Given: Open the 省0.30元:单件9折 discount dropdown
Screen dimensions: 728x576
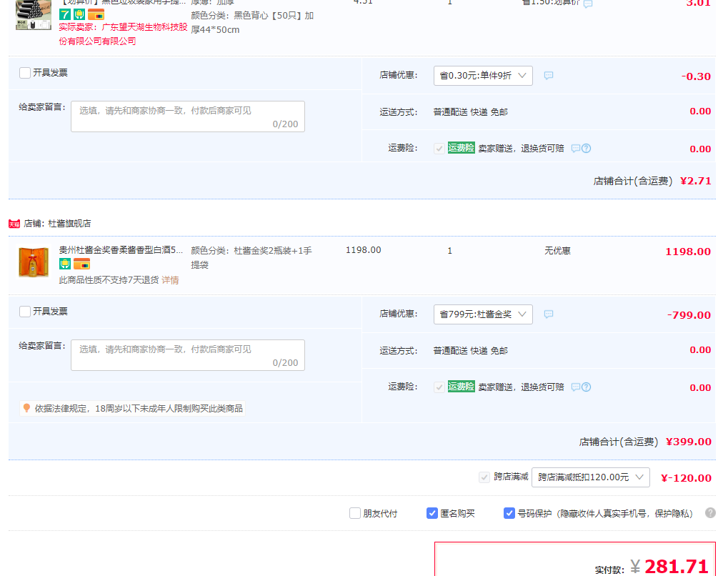Looking at the screenshot, I should tap(483, 75).
